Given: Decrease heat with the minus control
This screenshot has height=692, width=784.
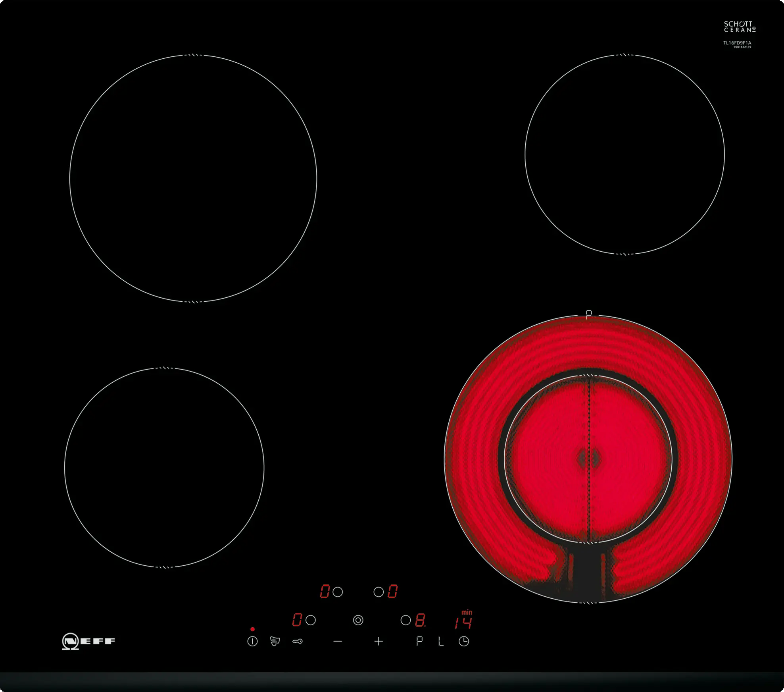Looking at the screenshot, I should click(x=338, y=641).
